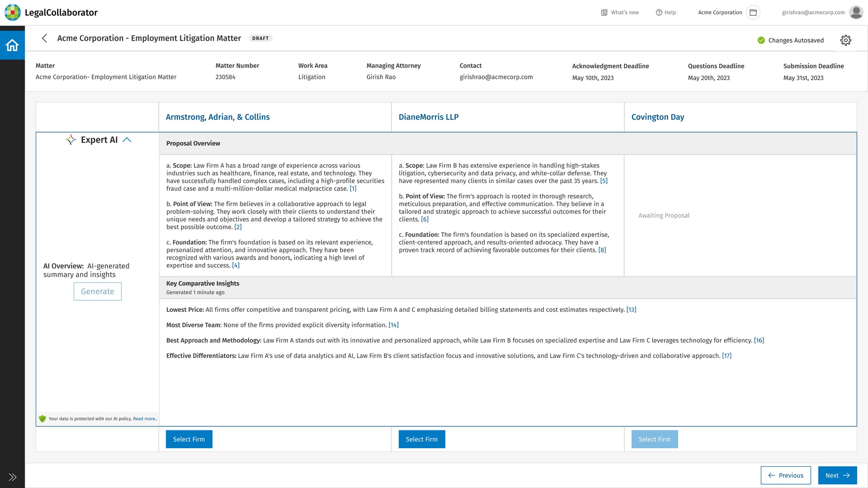Open the Acme Corporation folder icon

[753, 12]
